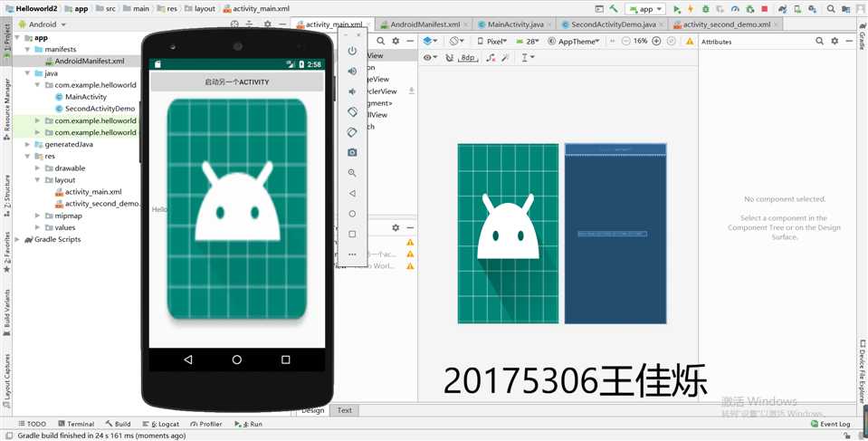Clear all constraints icon
This screenshot has height=441, width=868.
491,58
